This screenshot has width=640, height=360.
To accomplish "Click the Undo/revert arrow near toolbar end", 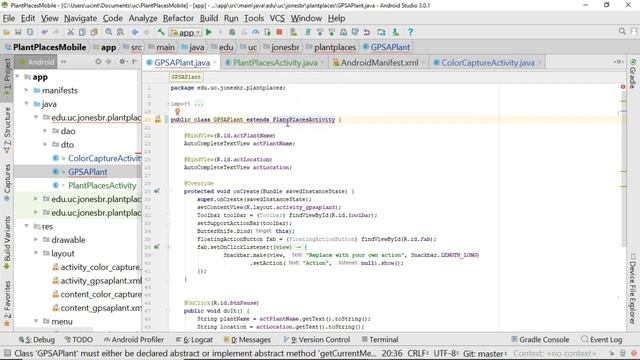I will coord(367,32).
